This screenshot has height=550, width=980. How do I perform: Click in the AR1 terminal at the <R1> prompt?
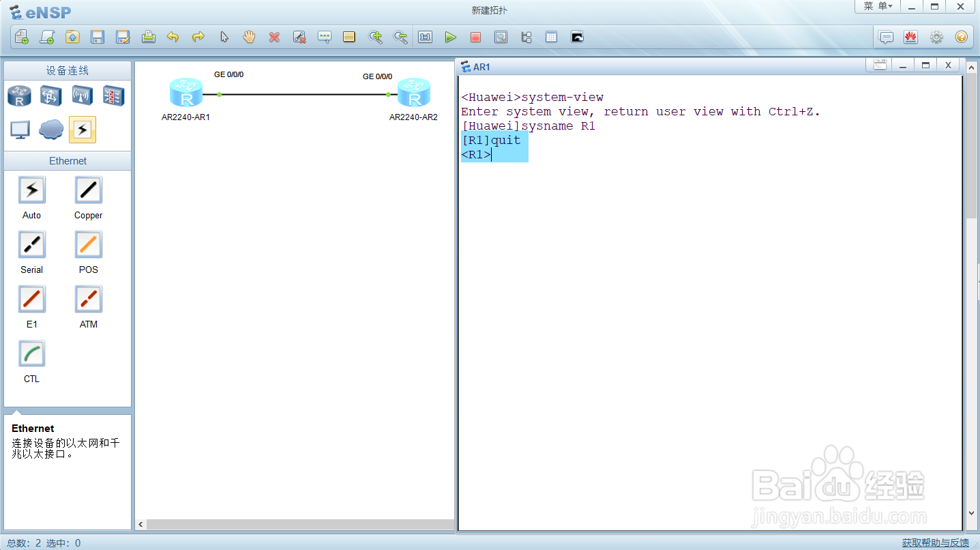(476, 155)
